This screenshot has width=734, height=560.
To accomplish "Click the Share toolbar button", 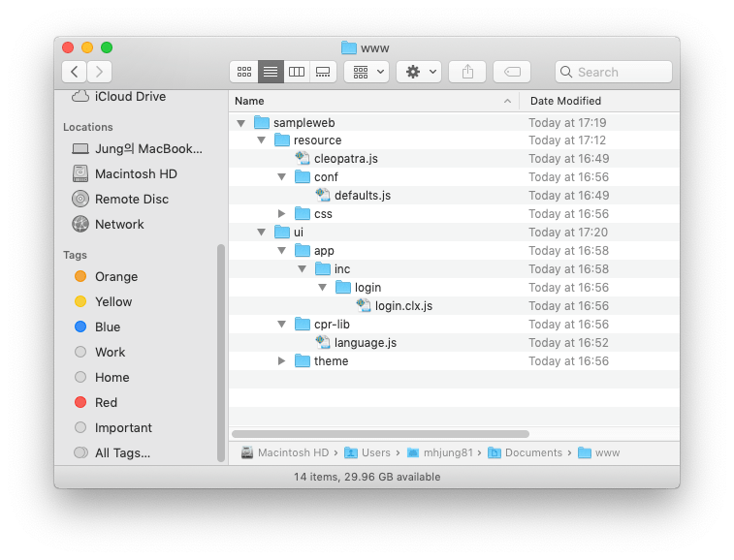I will click(467, 72).
